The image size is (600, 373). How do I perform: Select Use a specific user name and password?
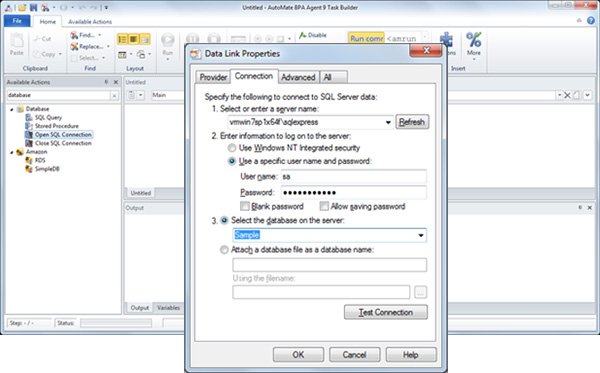[x=232, y=161]
